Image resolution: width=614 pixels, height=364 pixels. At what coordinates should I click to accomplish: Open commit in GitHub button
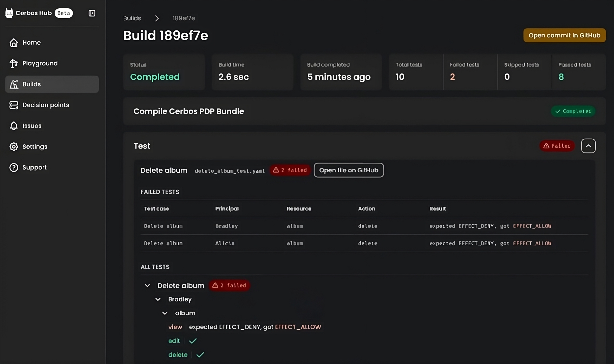(565, 35)
